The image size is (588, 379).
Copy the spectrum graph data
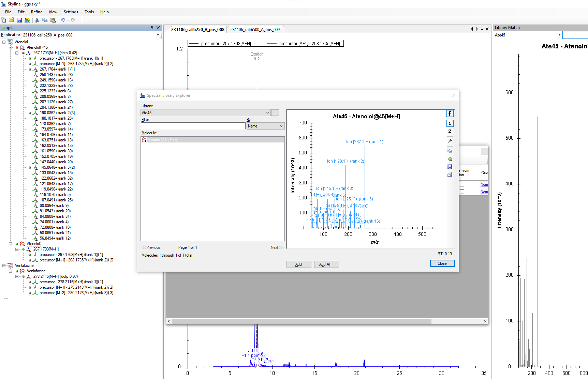[x=450, y=151]
